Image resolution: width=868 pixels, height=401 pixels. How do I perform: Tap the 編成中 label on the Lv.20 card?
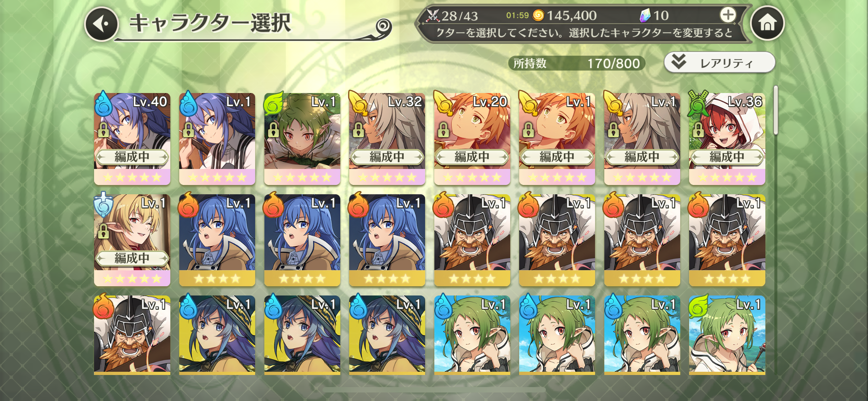pos(472,157)
